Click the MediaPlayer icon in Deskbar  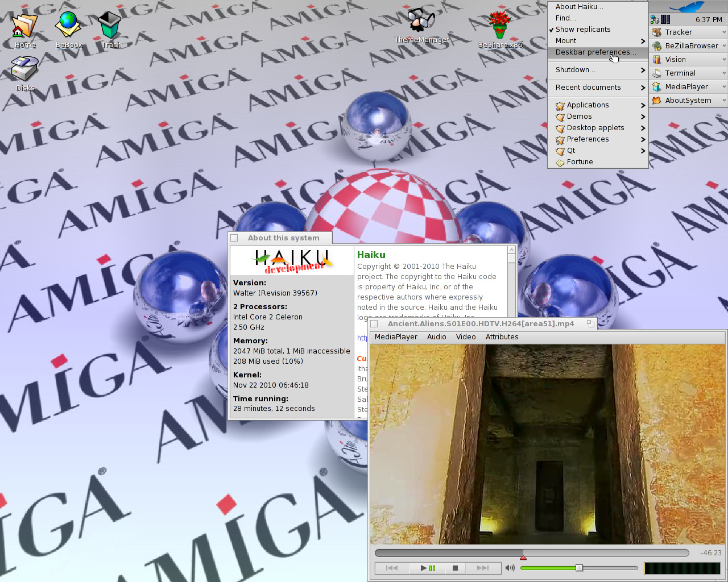click(657, 87)
